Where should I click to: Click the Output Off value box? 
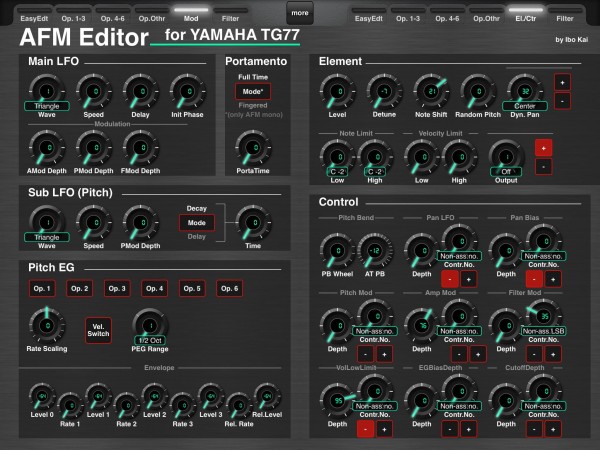[x=506, y=172]
